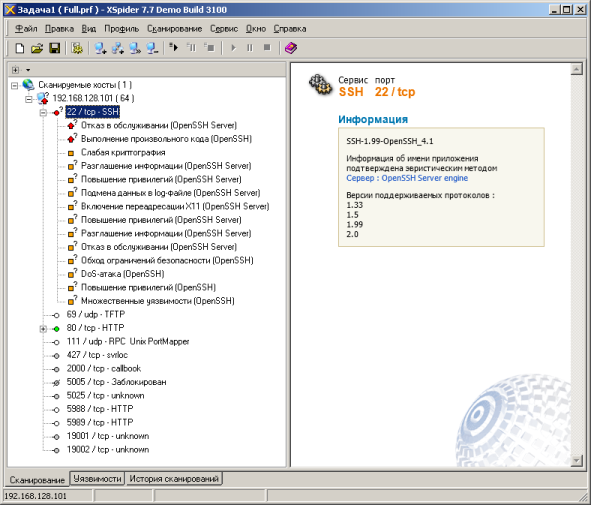The image size is (591, 505).
Task: Collapse the 192.168.128.101 host node
Action: click(29, 99)
